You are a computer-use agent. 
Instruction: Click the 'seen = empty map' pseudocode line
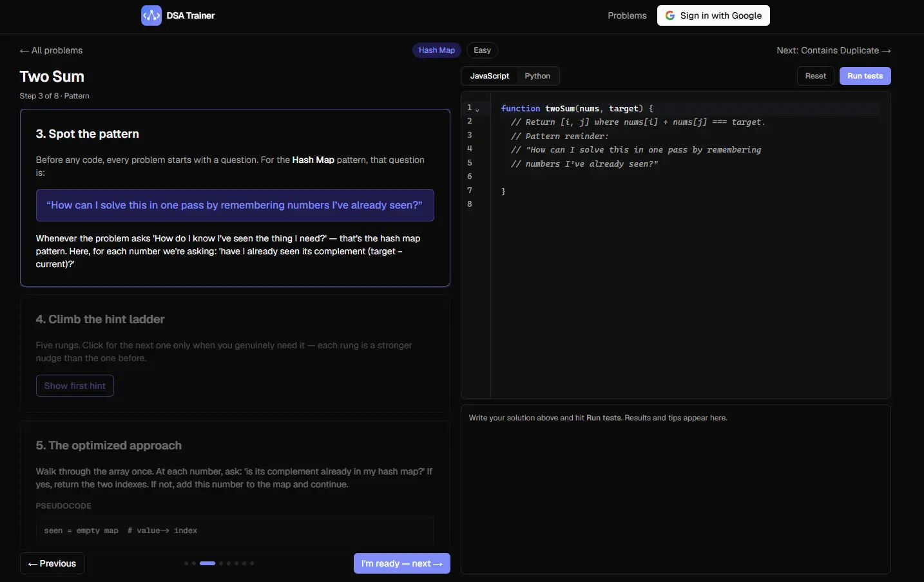120,530
